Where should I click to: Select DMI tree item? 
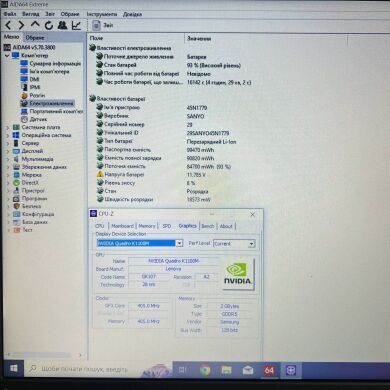coord(30,79)
